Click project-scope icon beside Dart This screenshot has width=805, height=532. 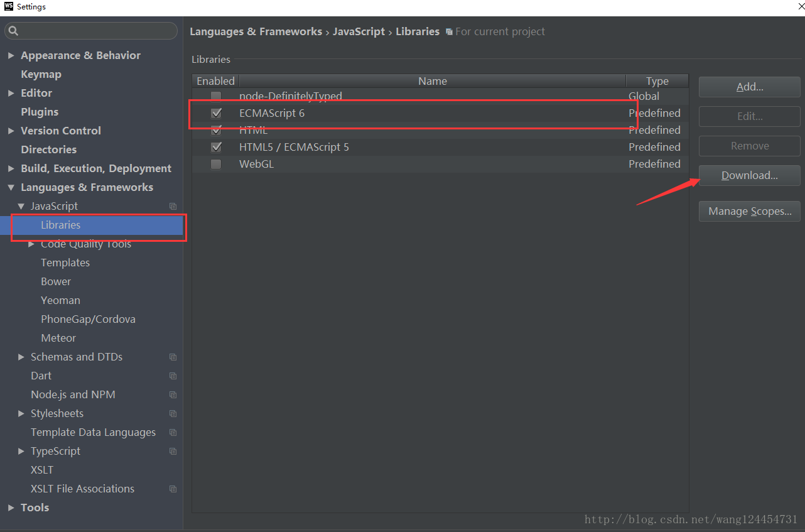coord(173,376)
